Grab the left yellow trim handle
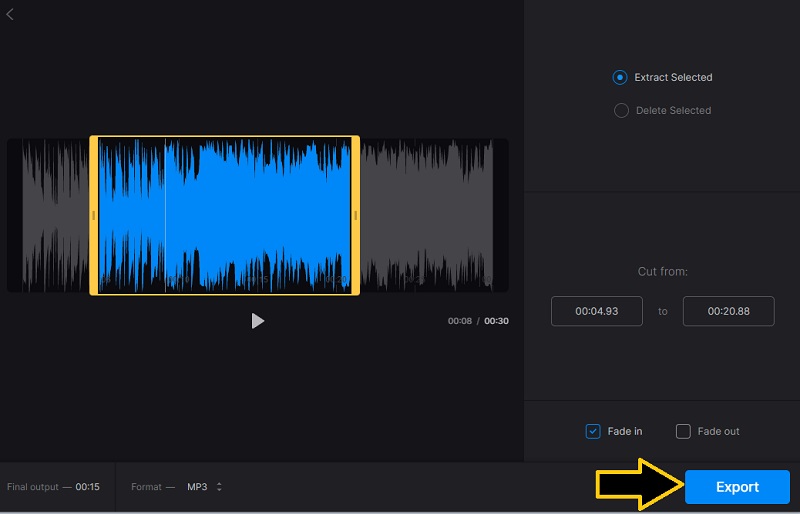The image size is (800, 514). (94, 215)
